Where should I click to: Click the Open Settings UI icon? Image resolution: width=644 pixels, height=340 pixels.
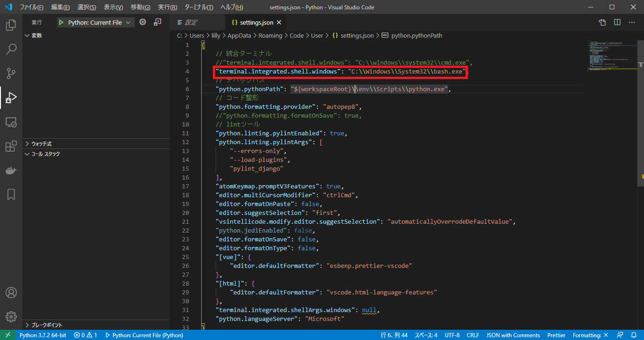pyautogui.click(x=602, y=22)
